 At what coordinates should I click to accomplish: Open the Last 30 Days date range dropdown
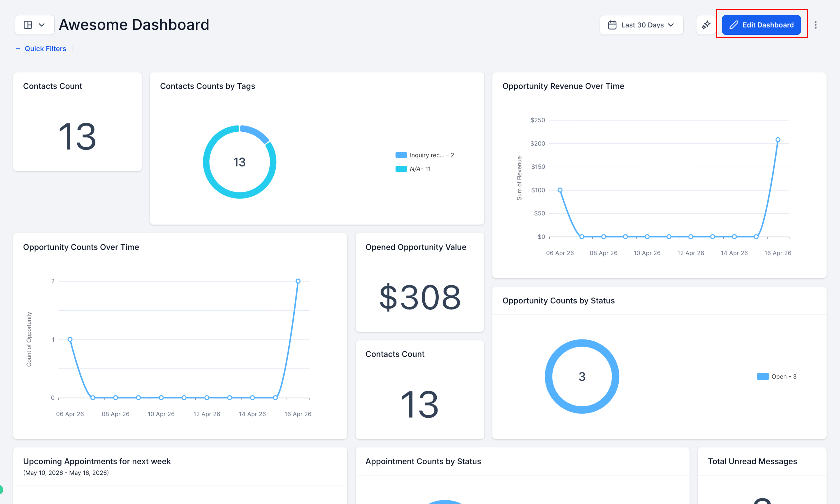click(641, 25)
